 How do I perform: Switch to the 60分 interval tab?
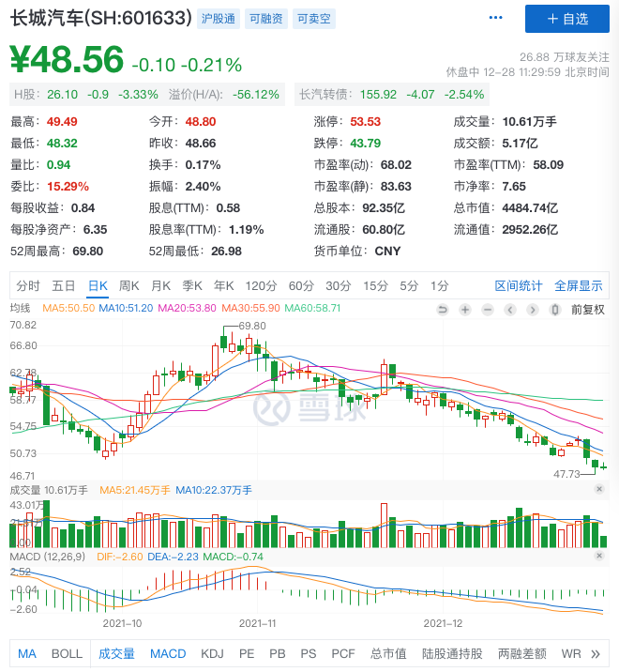click(301, 286)
